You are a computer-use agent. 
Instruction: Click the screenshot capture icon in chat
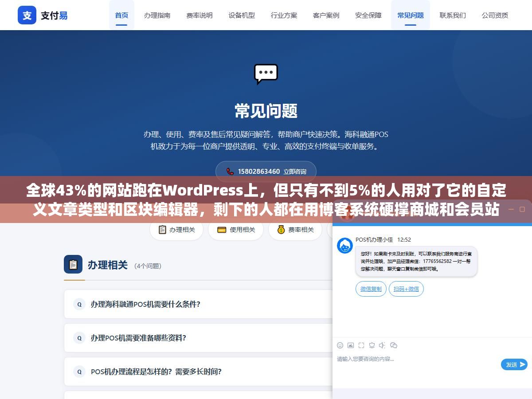361,345
